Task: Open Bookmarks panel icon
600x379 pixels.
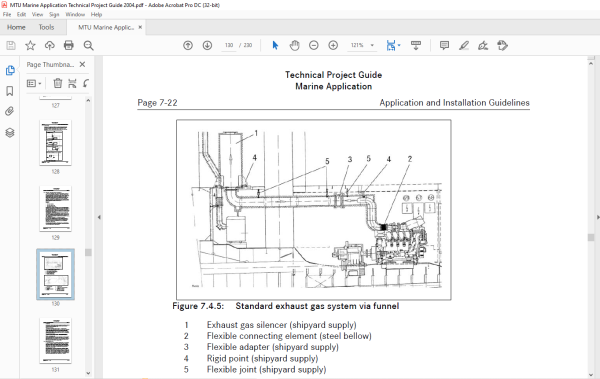Action: (x=10, y=91)
